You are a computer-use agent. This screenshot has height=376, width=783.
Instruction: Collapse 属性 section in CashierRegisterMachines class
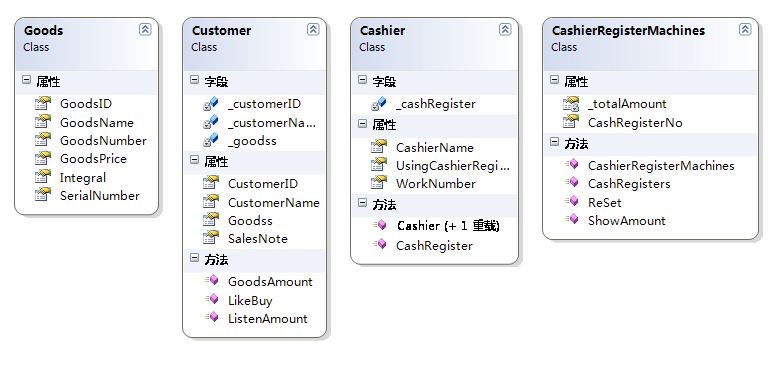tap(554, 79)
